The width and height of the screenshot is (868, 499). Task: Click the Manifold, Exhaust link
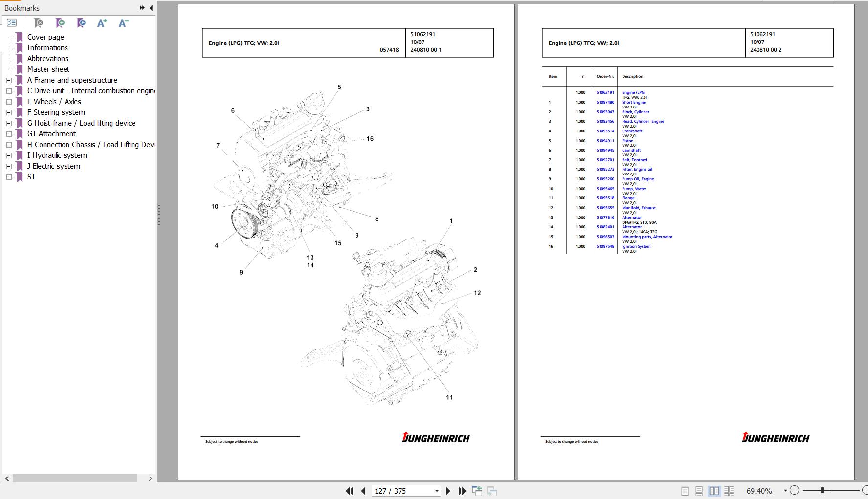pyautogui.click(x=639, y=208)
